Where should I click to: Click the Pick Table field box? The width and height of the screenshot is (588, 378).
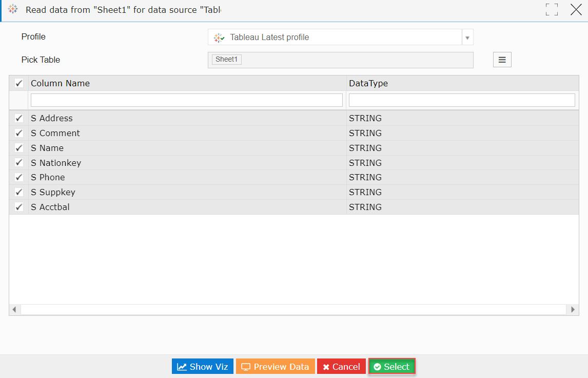coord(341,60)
